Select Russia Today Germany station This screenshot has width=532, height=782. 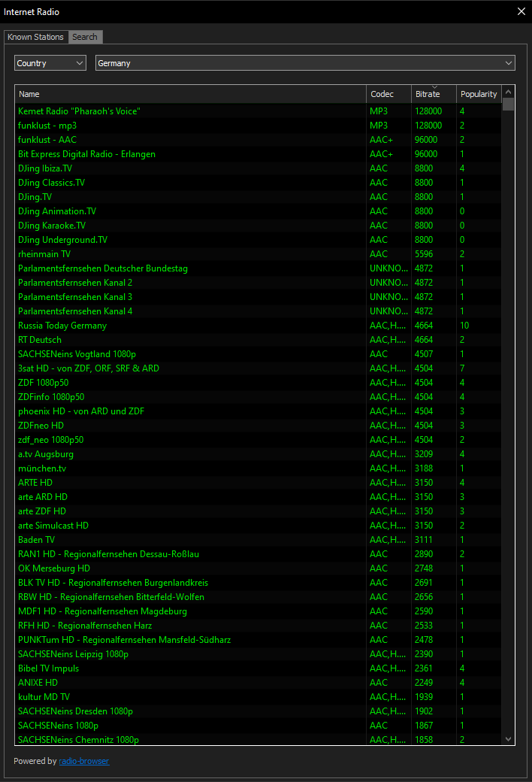point(258,326)
